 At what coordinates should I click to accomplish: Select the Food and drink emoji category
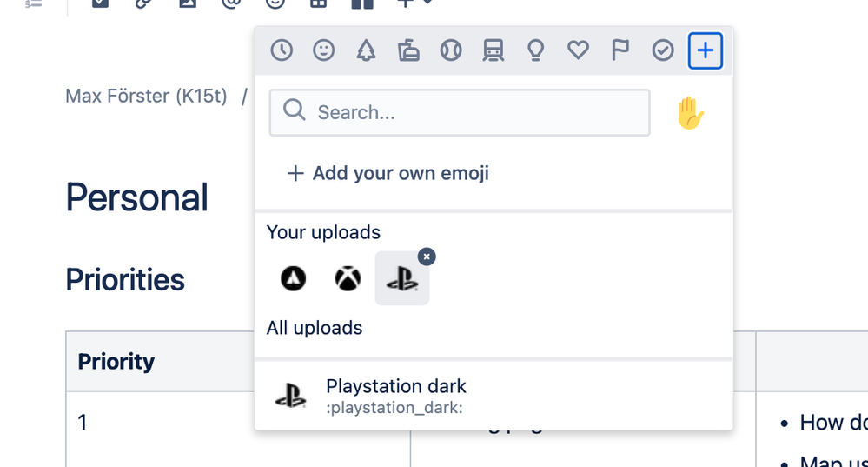pyautogui.click(x=408, y=50)
